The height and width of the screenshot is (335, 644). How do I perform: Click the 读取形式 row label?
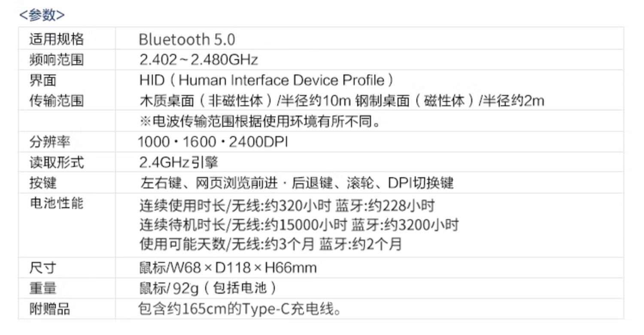(x=56, y=162)
